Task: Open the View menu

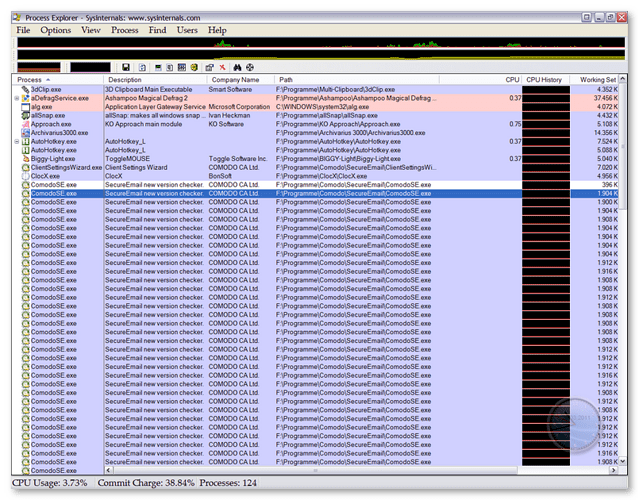Action: (x=91, y=30)
